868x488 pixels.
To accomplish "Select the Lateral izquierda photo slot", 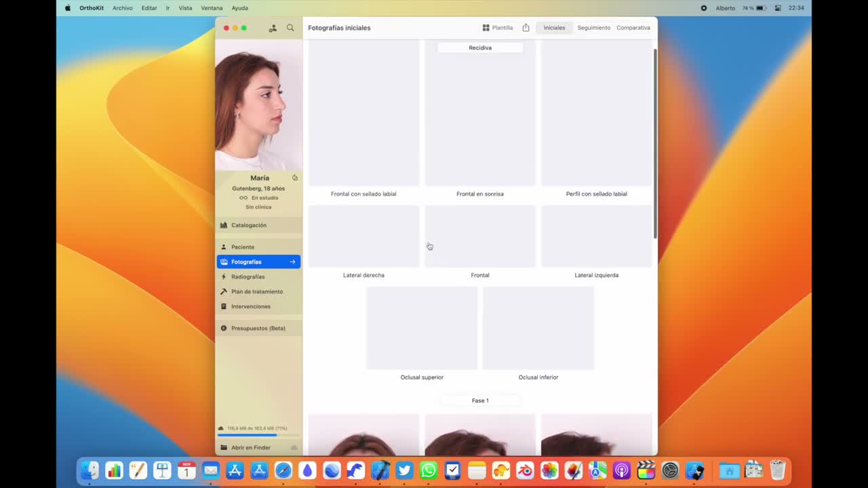I will [x=597, y=237].
